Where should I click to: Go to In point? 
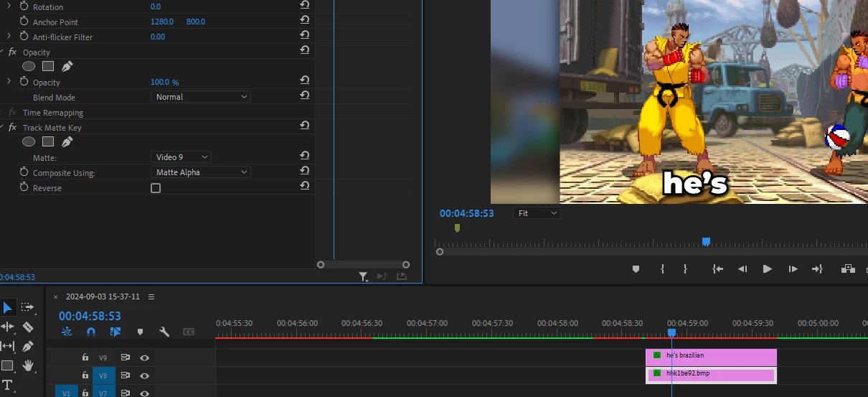point(717,269)
